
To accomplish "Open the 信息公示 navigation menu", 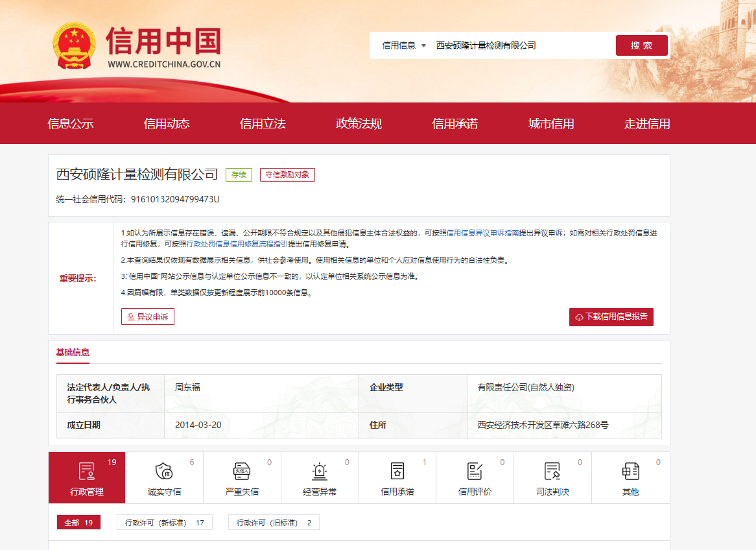I will (71, 124).
